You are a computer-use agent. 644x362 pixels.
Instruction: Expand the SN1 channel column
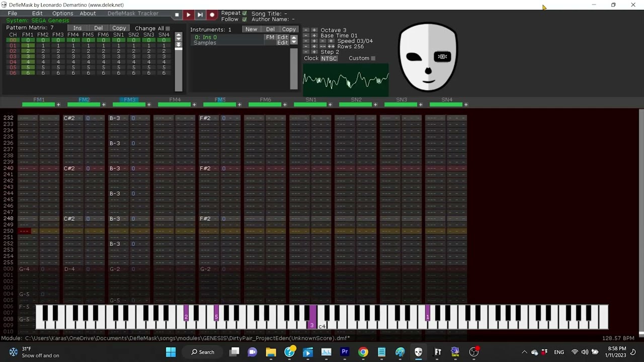[x=330, y=105]
